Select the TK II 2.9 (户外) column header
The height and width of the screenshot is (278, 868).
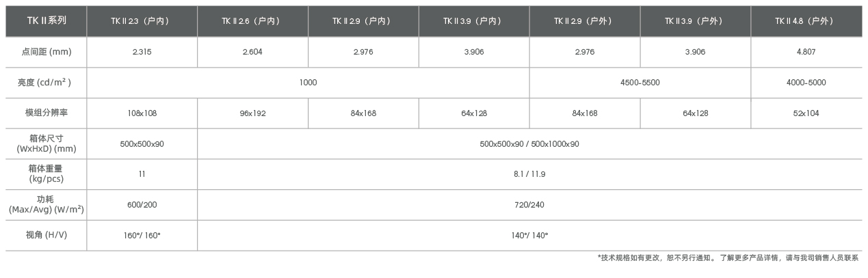point(585,21)
